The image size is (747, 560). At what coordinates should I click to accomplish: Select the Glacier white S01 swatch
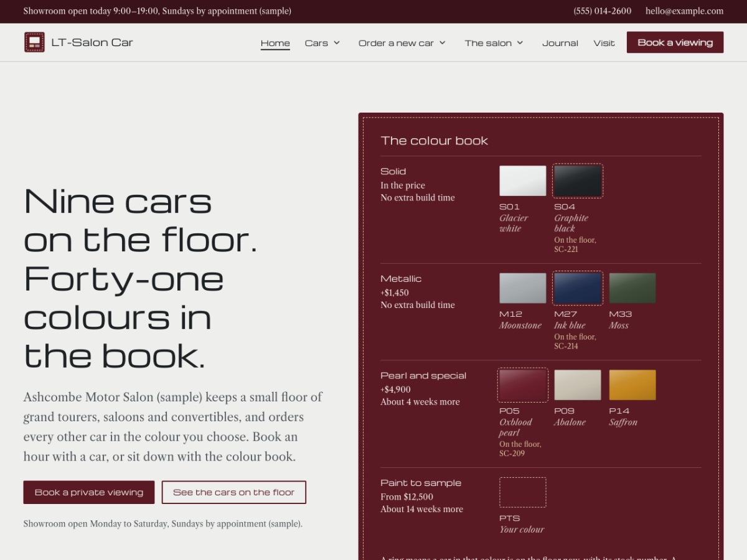click(523, 181)
